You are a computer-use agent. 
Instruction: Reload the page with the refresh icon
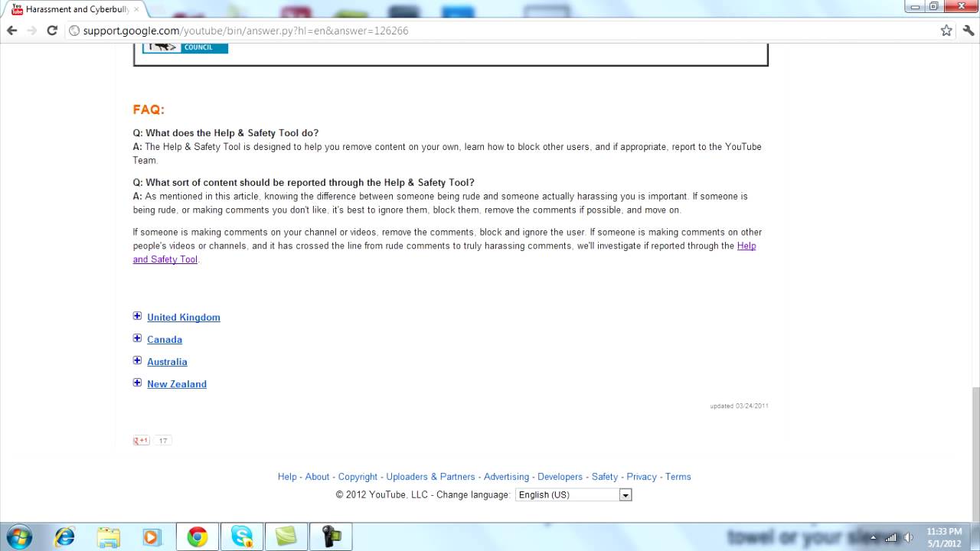52,31
